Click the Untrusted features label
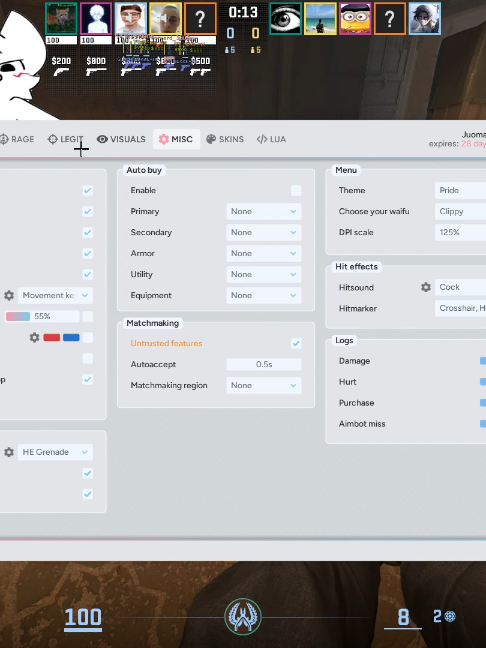Viewport: 486px width, 648px height. (x=167, y=343)
